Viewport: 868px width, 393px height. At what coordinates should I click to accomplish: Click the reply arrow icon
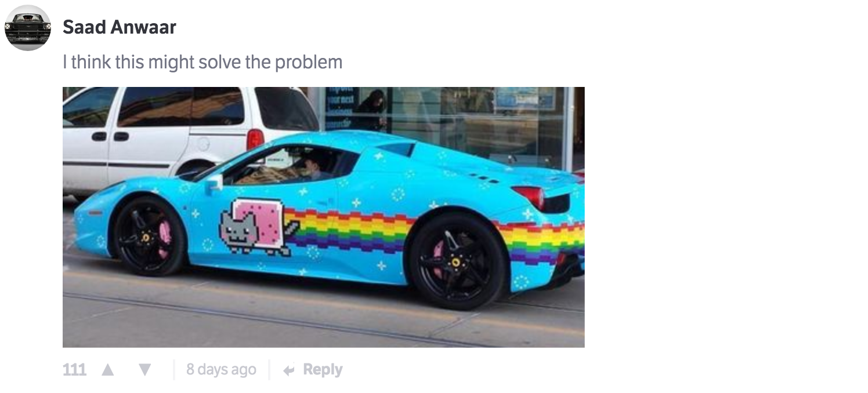point(289,370)
